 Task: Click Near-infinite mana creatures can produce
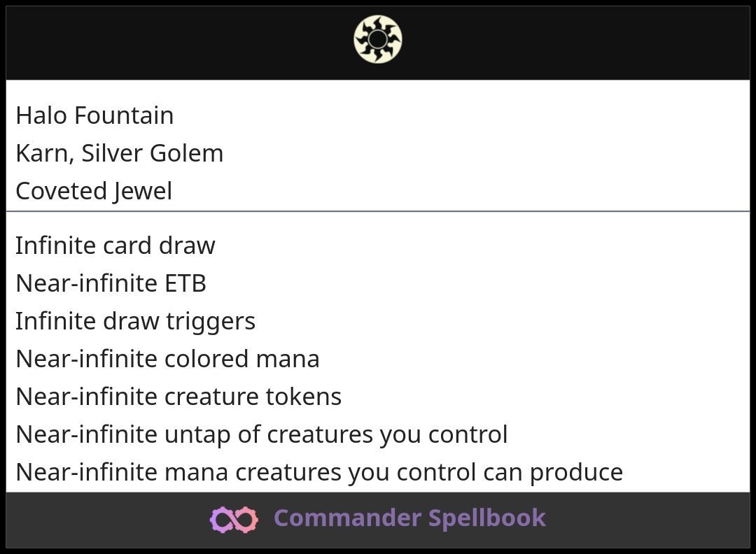tap(318, 472)
